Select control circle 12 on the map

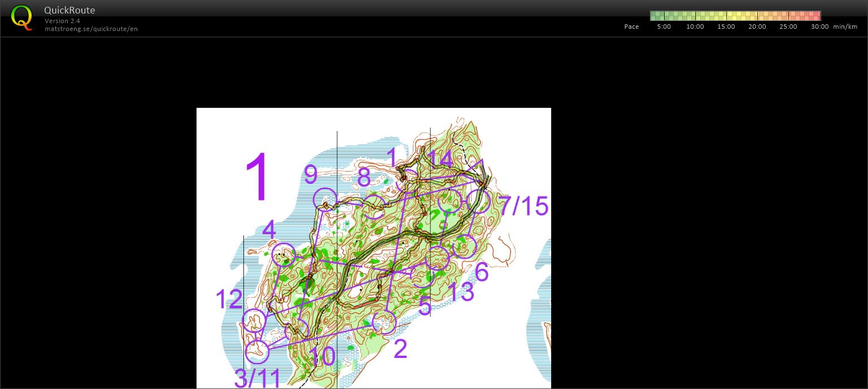pos(255,321)
